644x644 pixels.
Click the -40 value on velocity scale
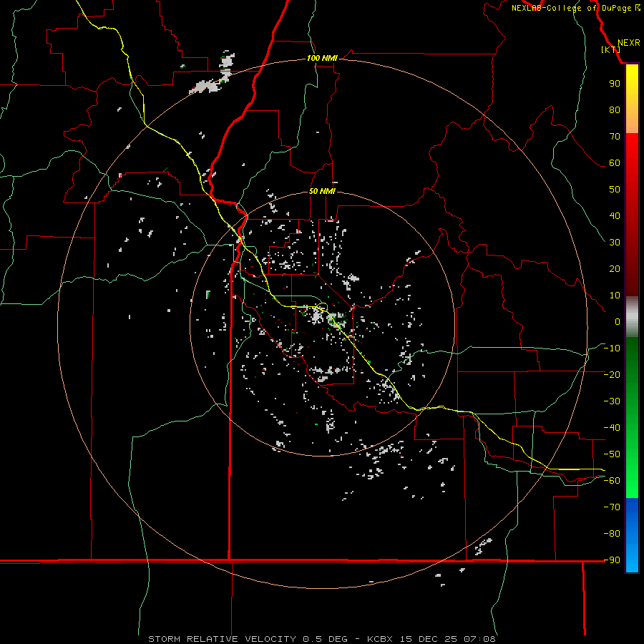click(612, 428)
